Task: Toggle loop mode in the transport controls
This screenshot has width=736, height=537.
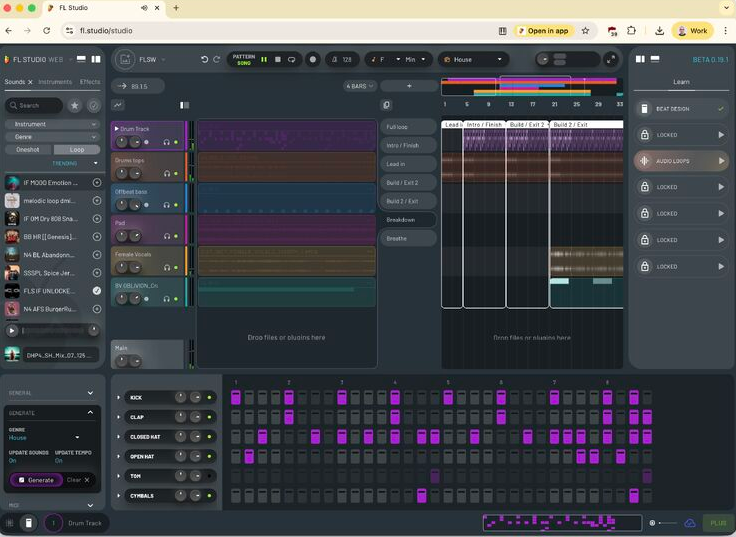Action: click(291, 60)
